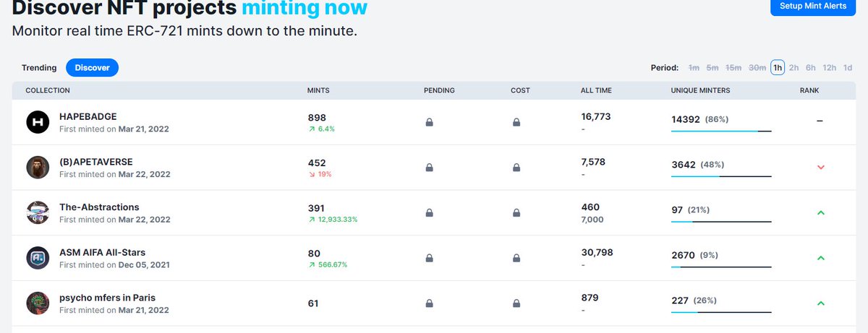Click HAPEBADGE cost lock icon
Screen dimensions: 868x333
[516, 123]
